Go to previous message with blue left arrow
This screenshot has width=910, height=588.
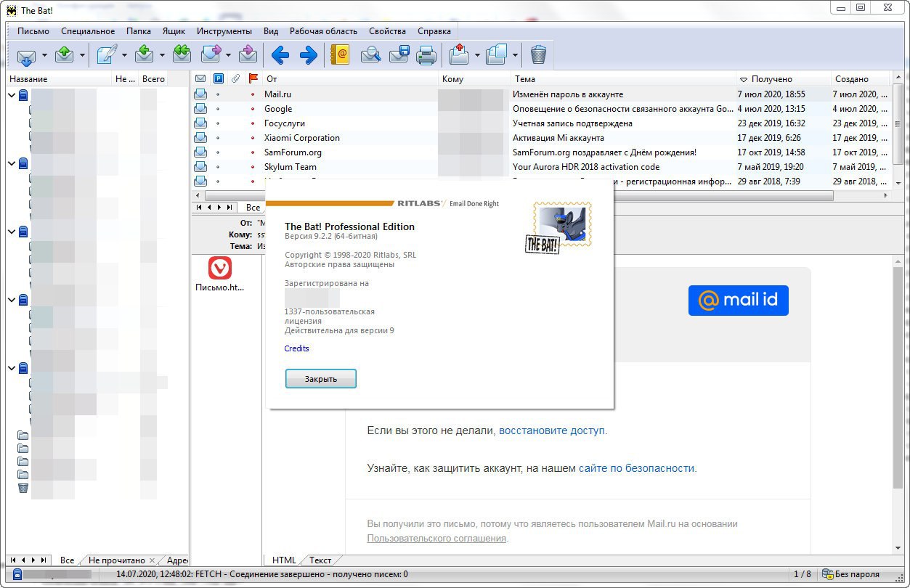click(x=280, y=55)
